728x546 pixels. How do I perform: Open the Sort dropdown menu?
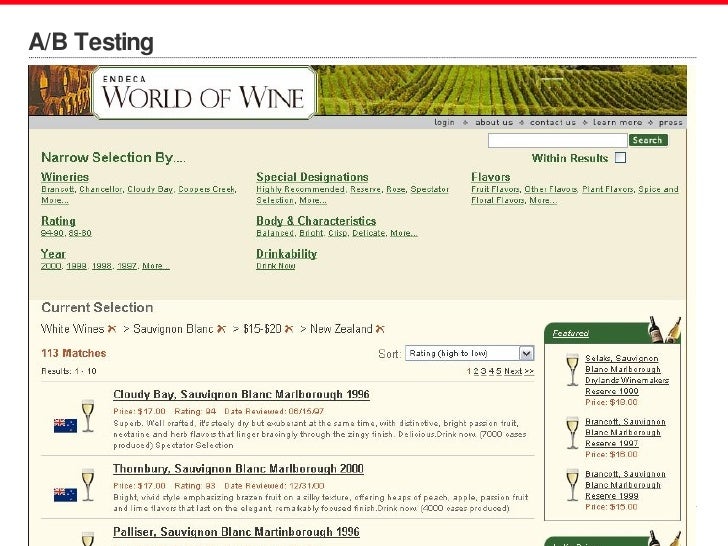click(x=469, y=353)
